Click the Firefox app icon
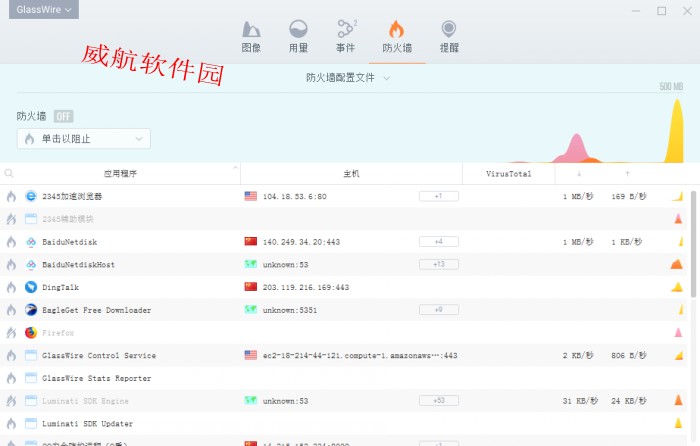Viewport: 700px width, 446px height. pyautogui.click(x=31, y=333)
